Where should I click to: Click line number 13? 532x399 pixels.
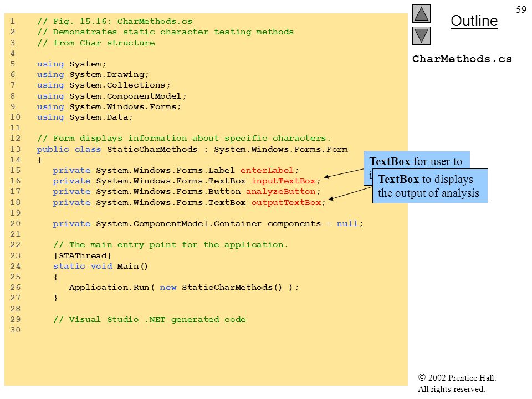pos(16,149)
